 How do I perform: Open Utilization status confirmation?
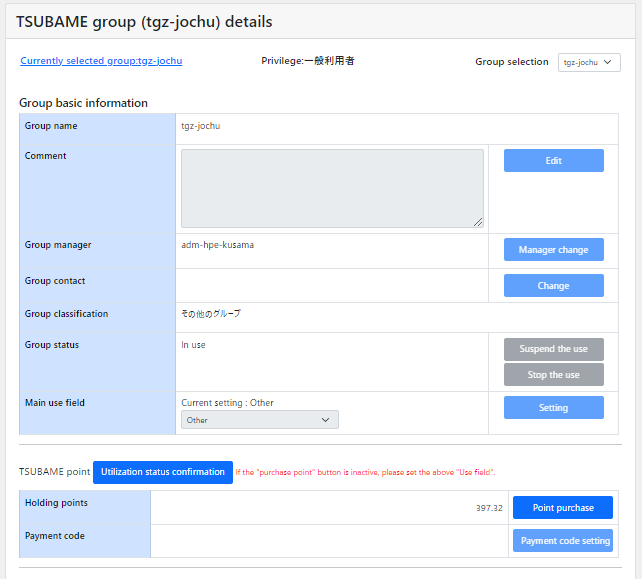coord(163,472)
